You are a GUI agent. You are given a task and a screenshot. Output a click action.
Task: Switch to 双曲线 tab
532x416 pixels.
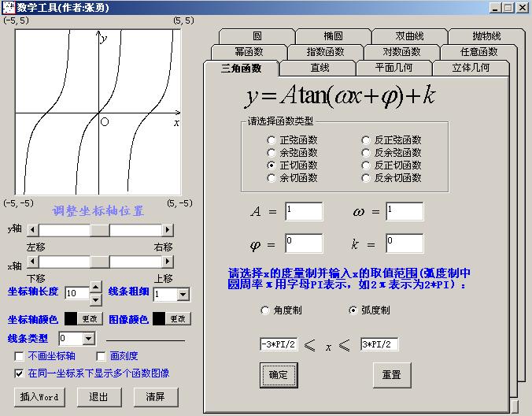point(409,36)
